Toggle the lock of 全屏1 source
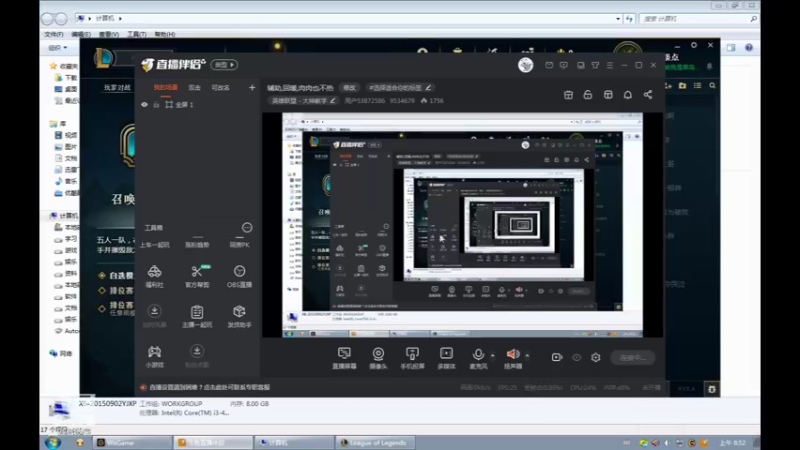This screenshot has height=450, width=800. click(156, 105)
